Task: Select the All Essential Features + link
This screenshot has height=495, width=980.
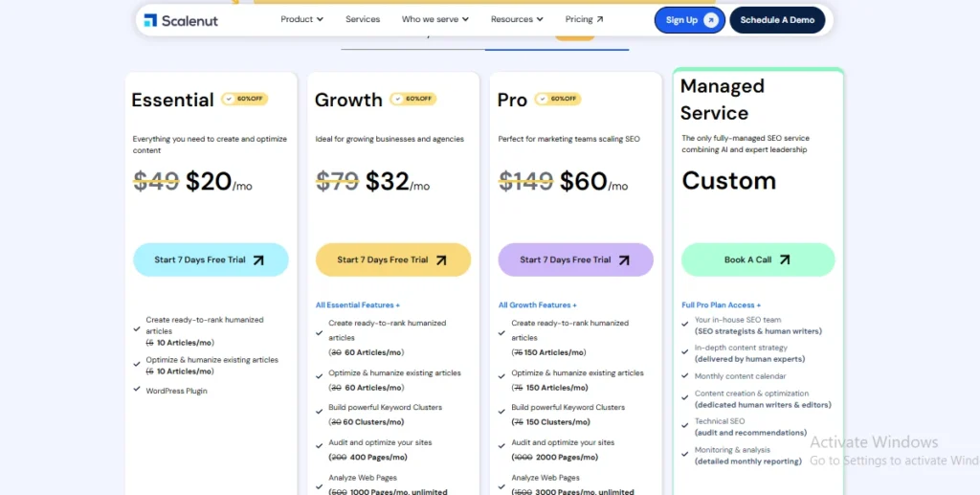Action: [x=358, y=305]
